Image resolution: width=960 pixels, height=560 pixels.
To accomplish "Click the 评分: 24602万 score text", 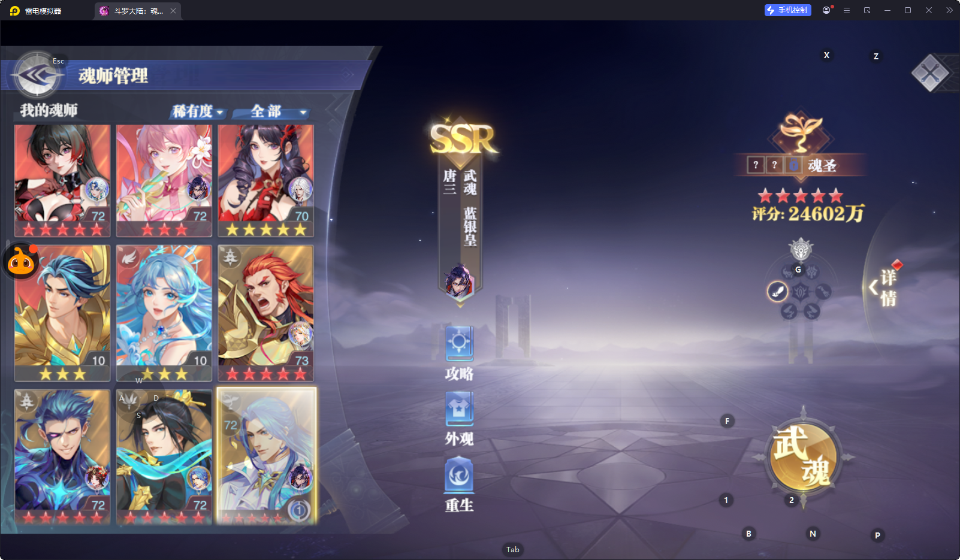I will (808, 213).
